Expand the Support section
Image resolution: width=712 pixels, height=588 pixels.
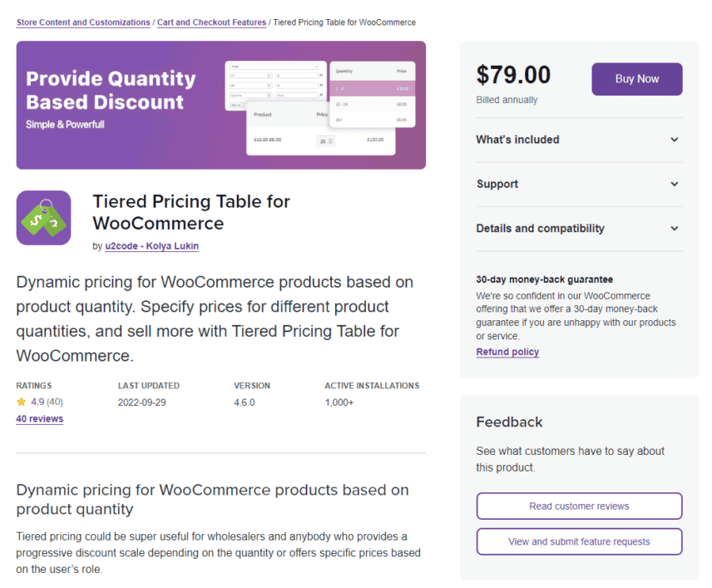(578, 184)
